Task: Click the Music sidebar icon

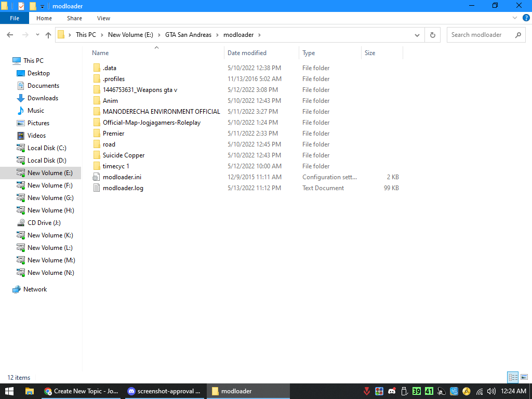Action: (21, 111)
